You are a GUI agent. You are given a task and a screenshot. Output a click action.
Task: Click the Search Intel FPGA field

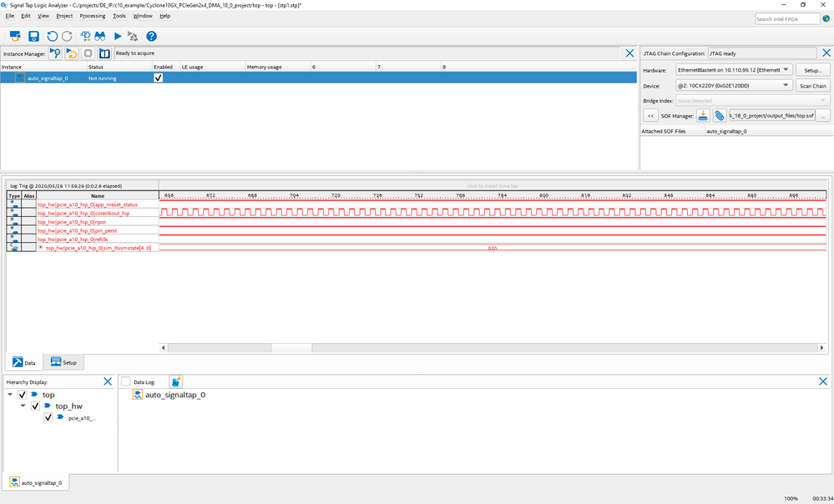coord(788,18)
